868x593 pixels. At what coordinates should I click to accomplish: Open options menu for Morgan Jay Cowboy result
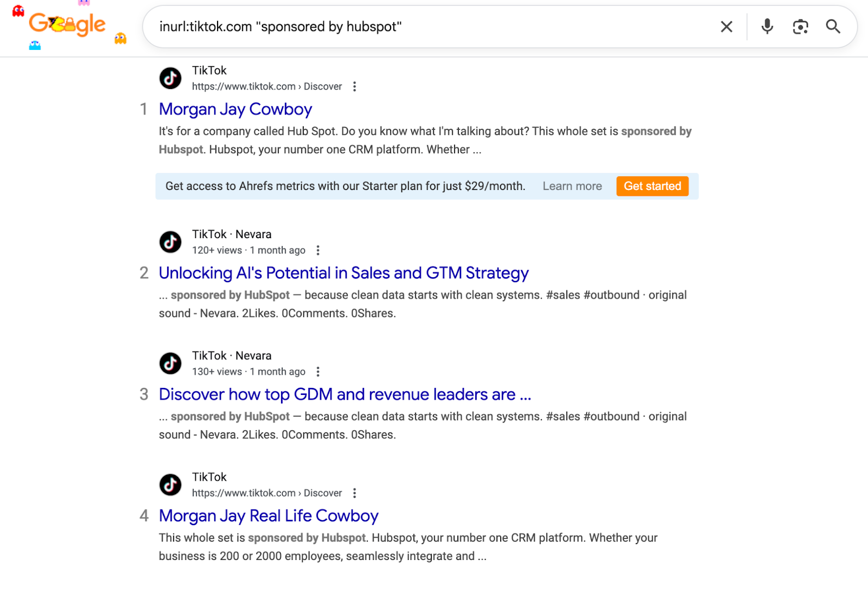(354, 86)
